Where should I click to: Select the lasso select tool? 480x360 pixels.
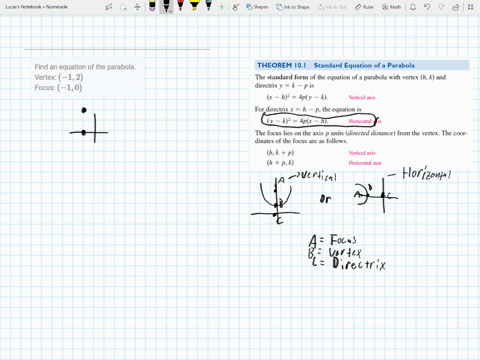tap(123, 7)
